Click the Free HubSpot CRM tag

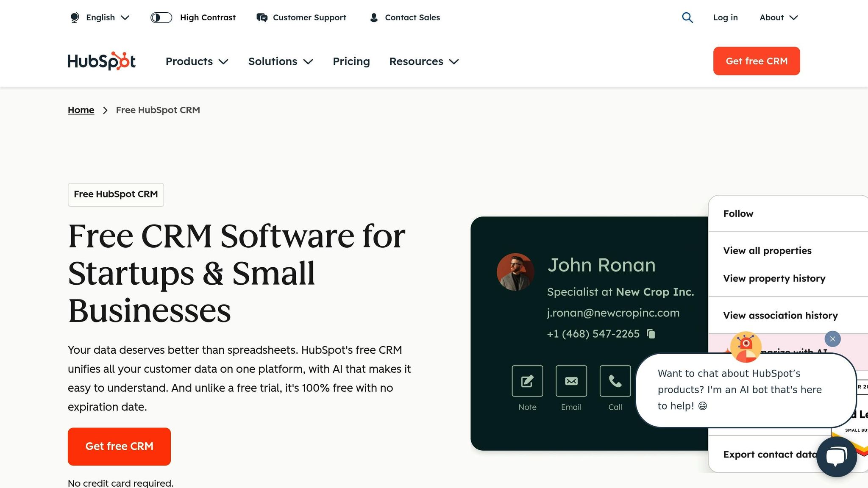tap(116, 194)
